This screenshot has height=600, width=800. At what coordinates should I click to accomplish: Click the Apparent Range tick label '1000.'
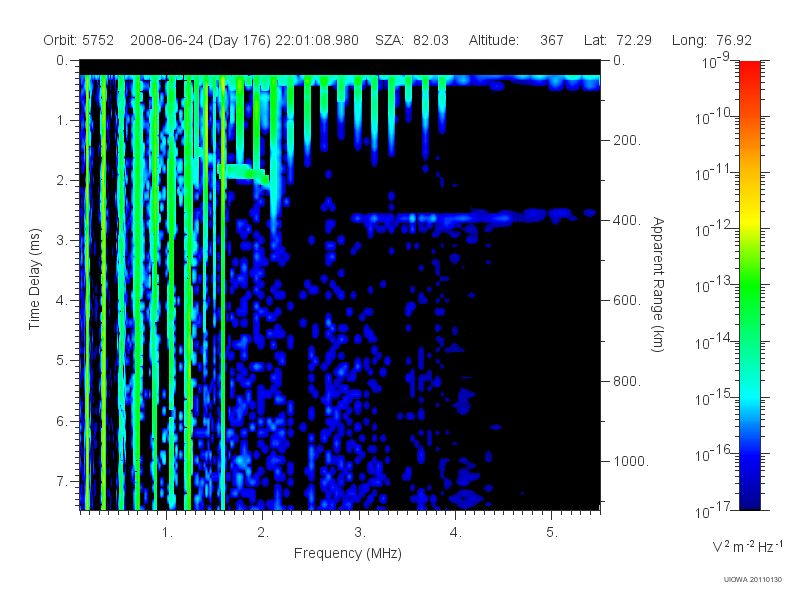[631, 461]
